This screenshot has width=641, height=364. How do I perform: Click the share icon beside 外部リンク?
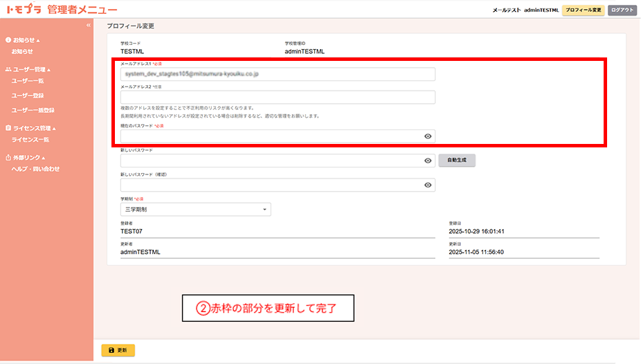coord(8,158)
